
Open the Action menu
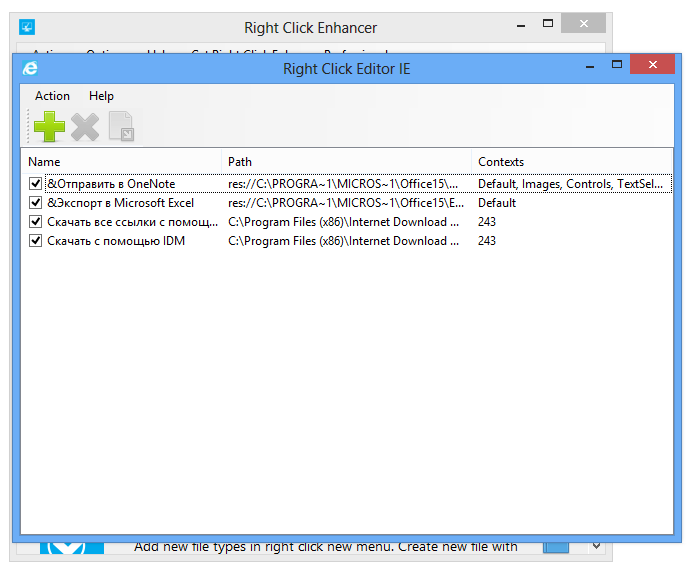click(x=53, y=96)
